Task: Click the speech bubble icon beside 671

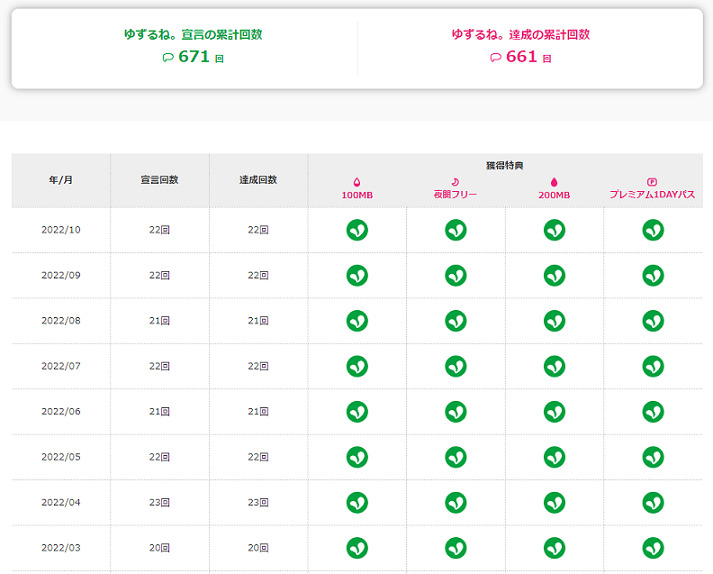Action: coord(168,58)
